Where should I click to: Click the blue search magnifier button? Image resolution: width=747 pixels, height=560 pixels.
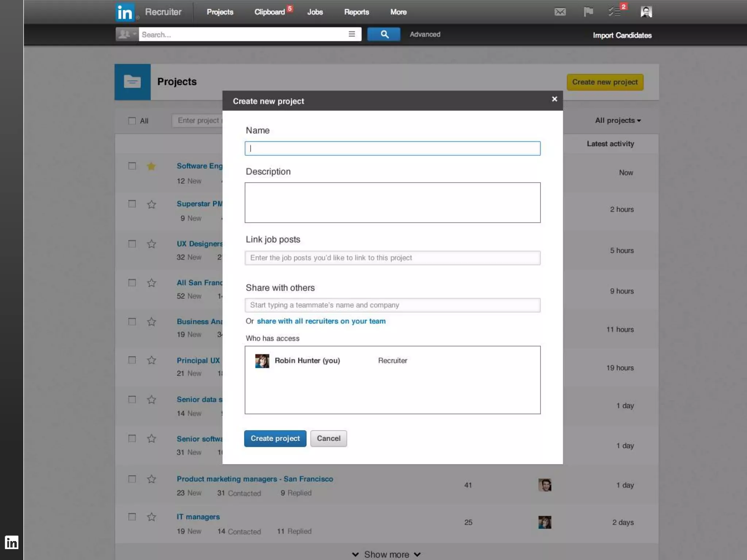coord(384,34)
